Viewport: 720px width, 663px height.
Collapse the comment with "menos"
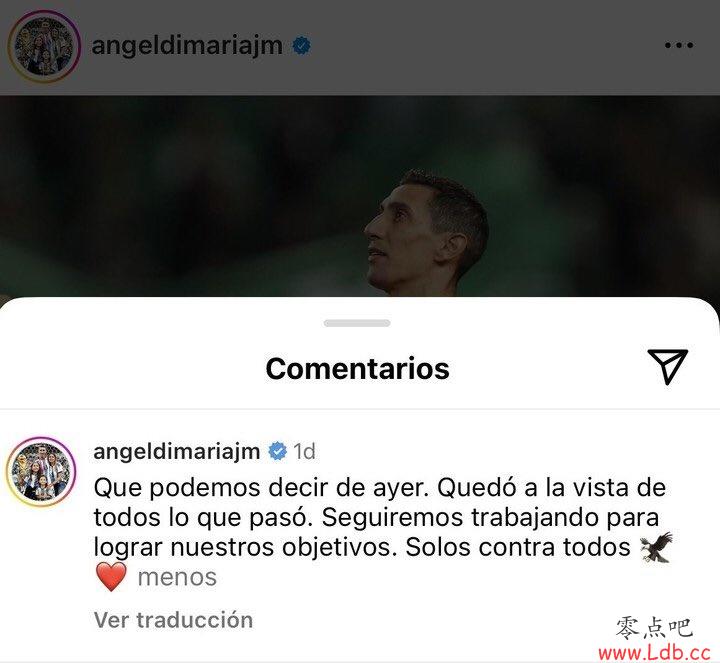click(x=177, y=577)
